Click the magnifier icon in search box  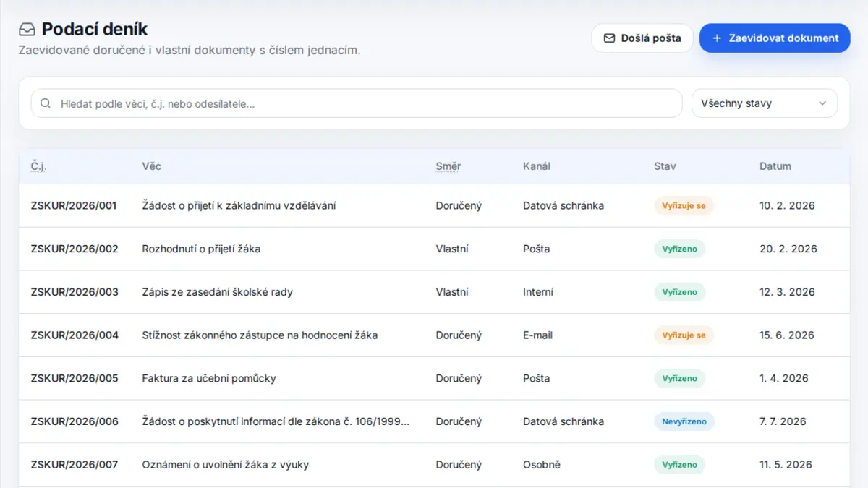pyautogui.click(x=46, y=103)
